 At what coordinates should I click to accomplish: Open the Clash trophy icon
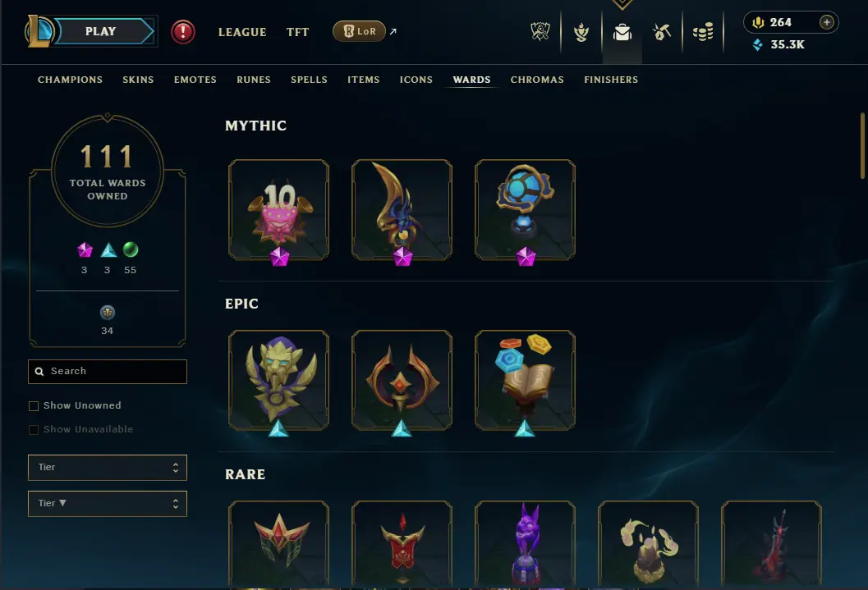540,31
